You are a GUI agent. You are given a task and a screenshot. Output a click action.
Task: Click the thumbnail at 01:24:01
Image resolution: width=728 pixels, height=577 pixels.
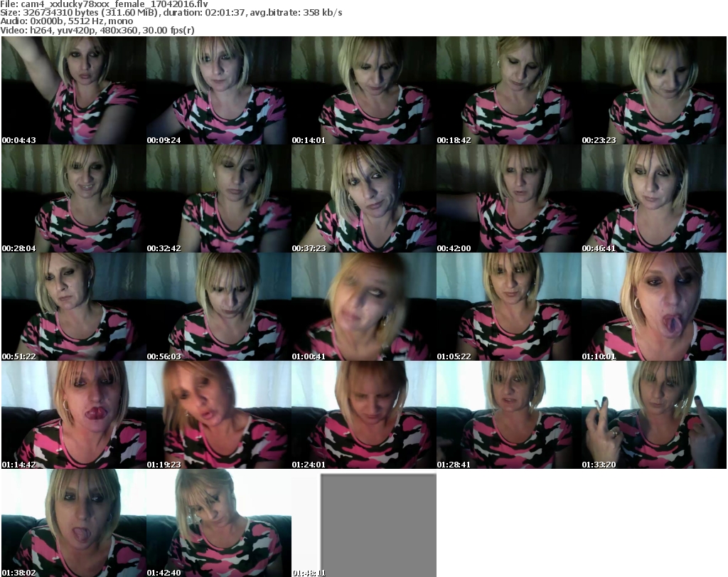(x=364, y=415)
